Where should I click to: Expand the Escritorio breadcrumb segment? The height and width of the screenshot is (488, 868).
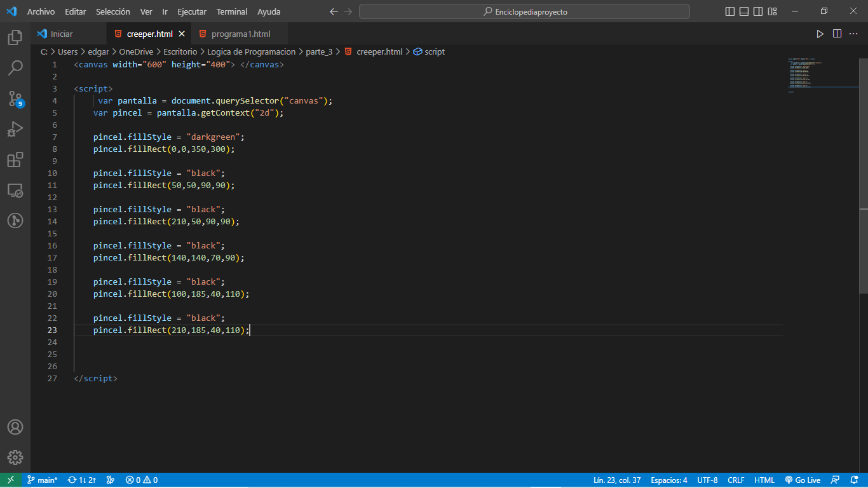click(x=180, y=52)
